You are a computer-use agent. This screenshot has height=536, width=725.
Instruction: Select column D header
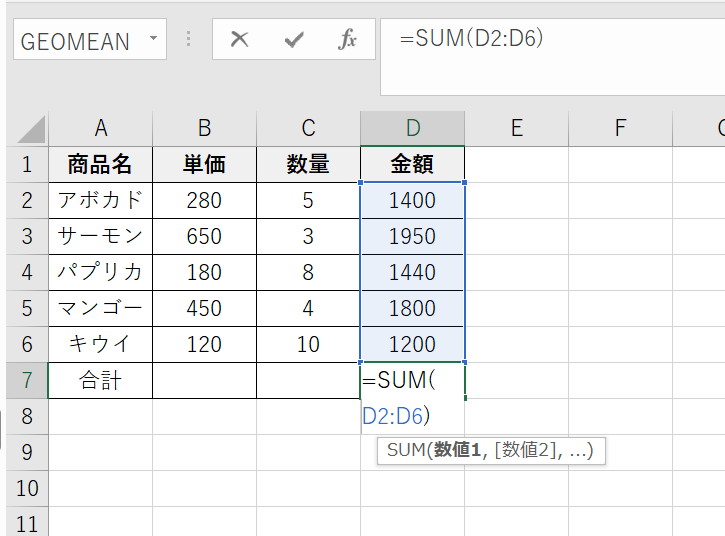pyautogui.click(x=412, y=128)
